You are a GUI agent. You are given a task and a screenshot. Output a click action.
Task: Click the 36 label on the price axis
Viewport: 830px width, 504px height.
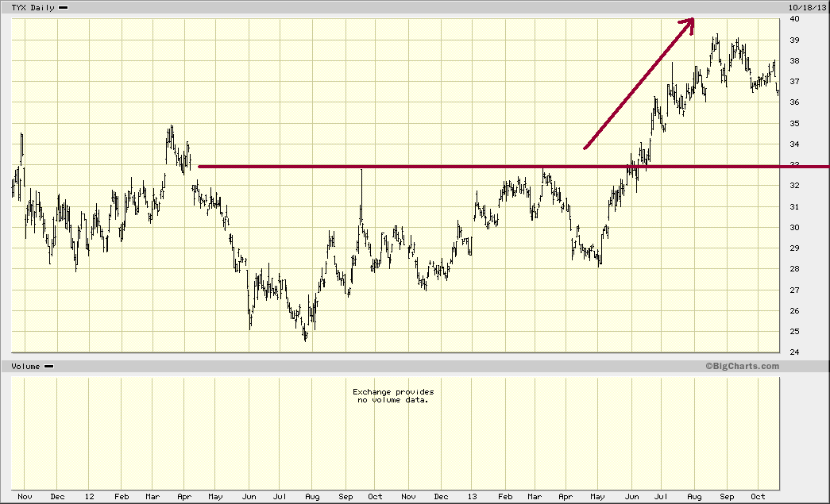click(x=793, y=102)
